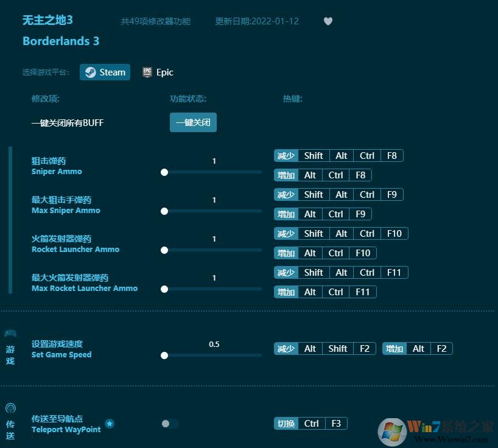Click the Epic Games logo icon
The width and height of the screenshot is (498, 448).
pyautogui.click(x=147, y=72)
